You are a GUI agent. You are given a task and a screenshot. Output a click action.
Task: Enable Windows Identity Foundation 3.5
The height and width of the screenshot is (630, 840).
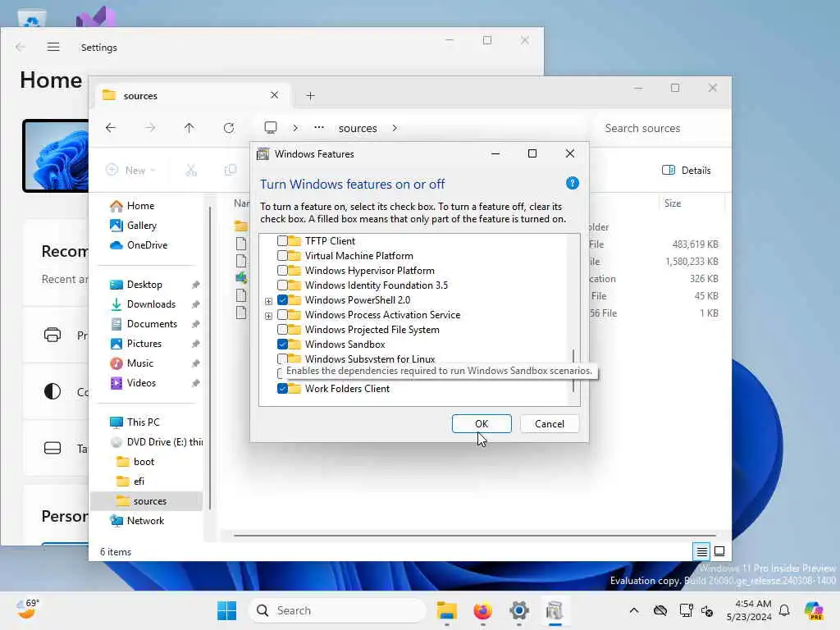tap(282, 285)
